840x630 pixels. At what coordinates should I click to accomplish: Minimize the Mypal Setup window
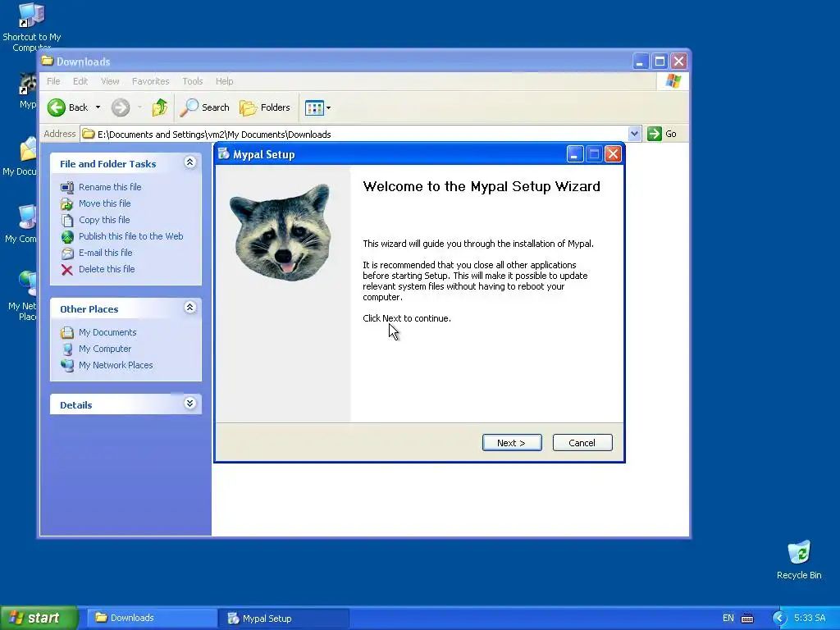tap(575, 154)
